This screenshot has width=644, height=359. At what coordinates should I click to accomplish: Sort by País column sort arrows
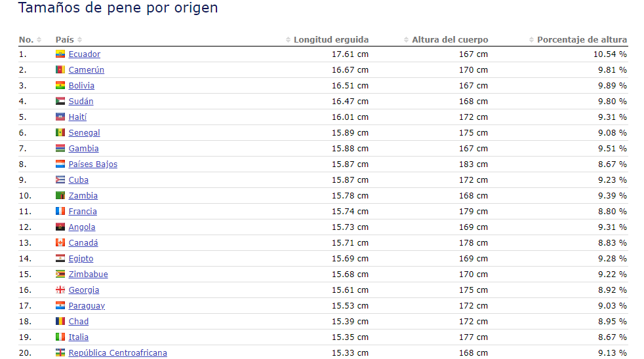79,40
